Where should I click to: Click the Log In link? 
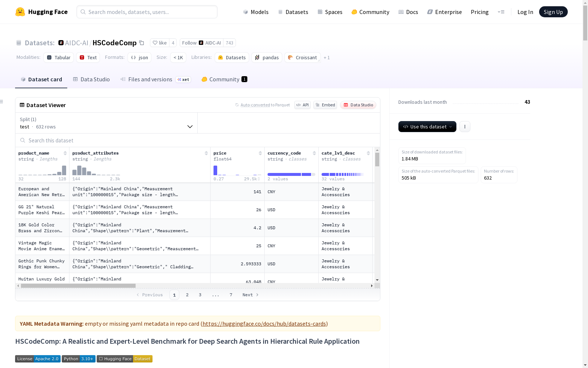pos(525,12)
